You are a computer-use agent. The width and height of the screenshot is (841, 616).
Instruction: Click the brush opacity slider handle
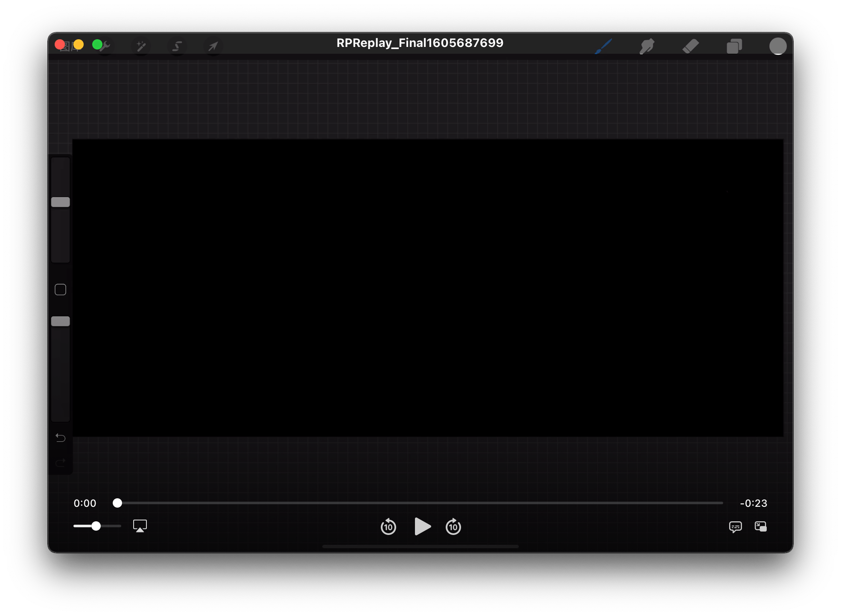61,321
